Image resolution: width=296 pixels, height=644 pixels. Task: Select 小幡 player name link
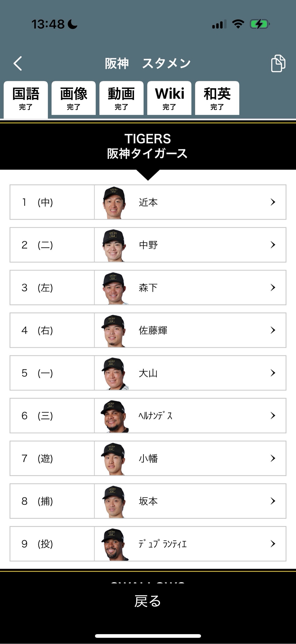tap(148, 458)
